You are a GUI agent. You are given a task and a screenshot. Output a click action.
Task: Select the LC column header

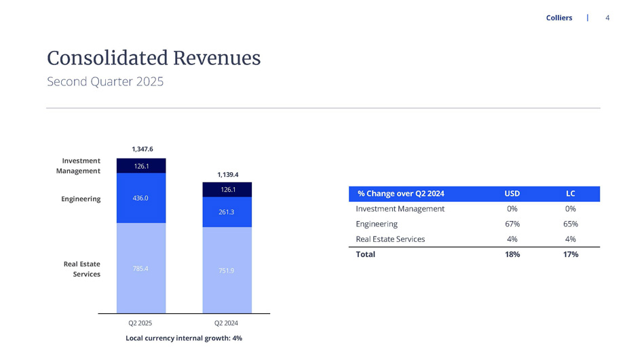(x=570, y=194)
